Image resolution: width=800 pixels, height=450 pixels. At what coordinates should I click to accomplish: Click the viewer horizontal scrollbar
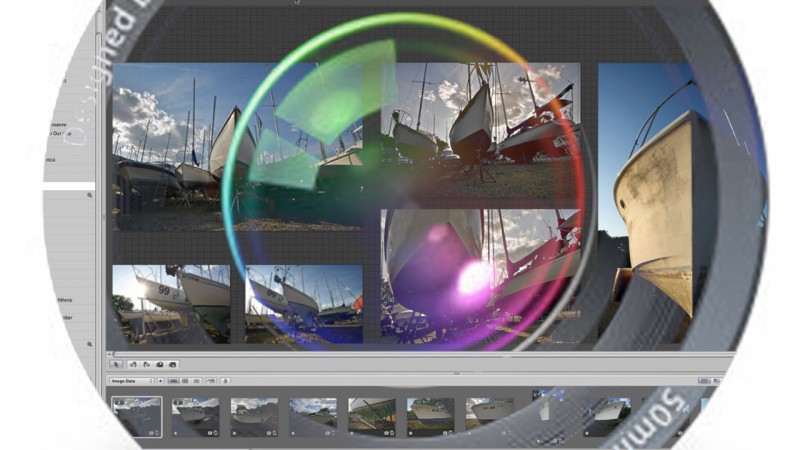pos(400,353)
